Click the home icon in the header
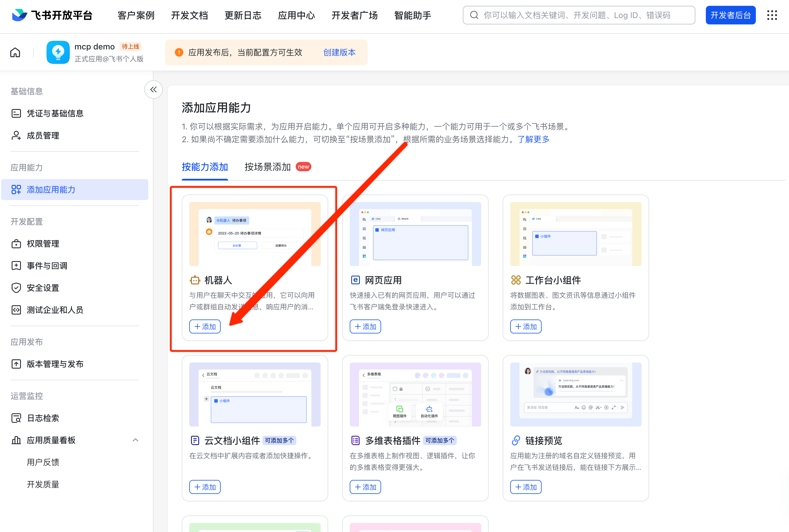The height and width of the screenshot is (532, 789). coord(15,53)
